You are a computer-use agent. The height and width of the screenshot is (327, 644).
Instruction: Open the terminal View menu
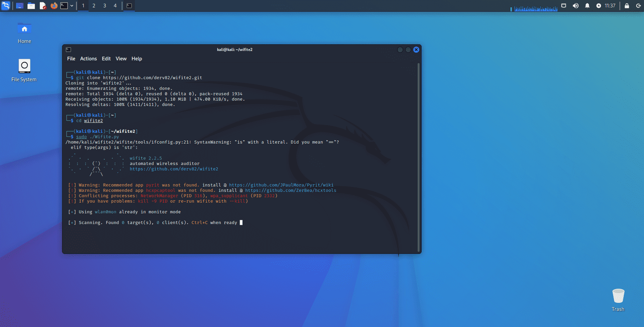point(121,59)
